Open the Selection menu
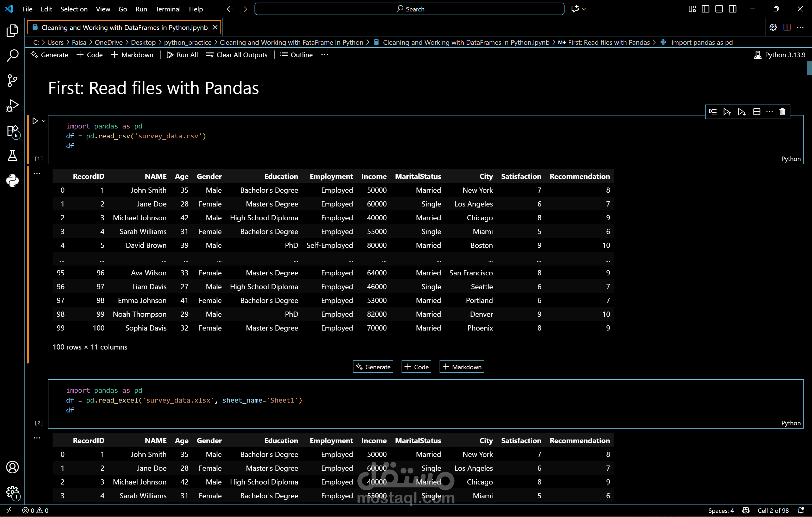 click(74, 9)
